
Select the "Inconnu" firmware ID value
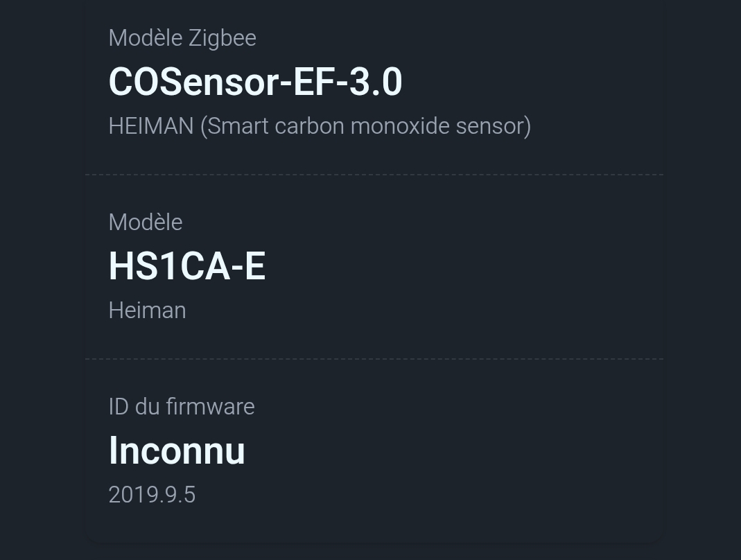click(177, 451)
